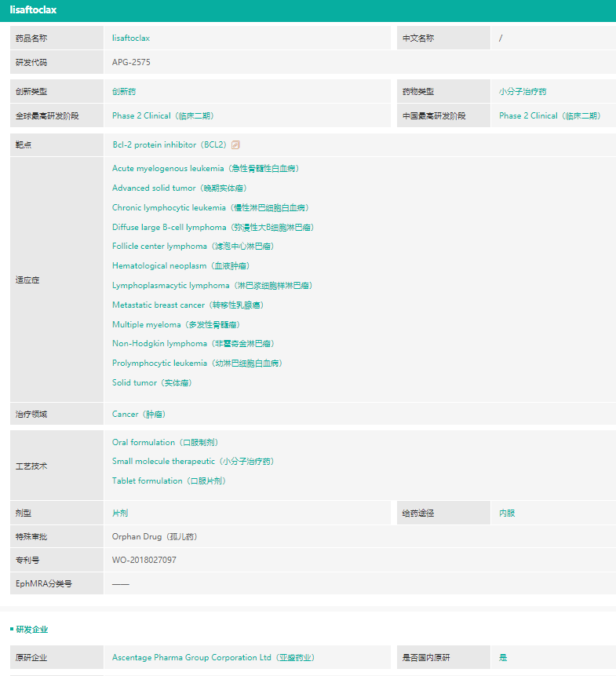Select patent number WO-2018027097
616x676 pixels.
point(144,560)
